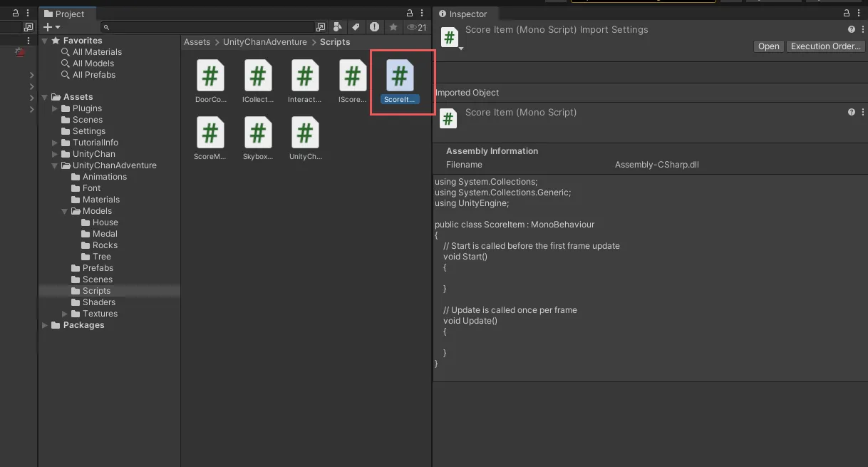Screen dimensions: 868x467
Task: Click the Search by Type filter icon
Action: point(338,27)
